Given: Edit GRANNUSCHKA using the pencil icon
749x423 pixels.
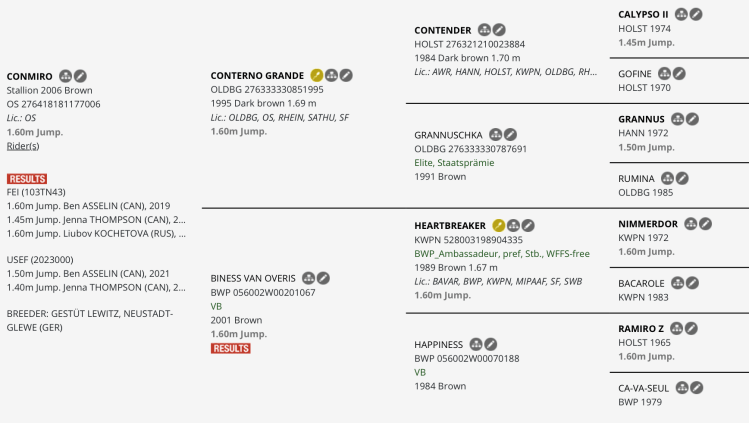Looking at the screenshot, I should pos(510,134).
